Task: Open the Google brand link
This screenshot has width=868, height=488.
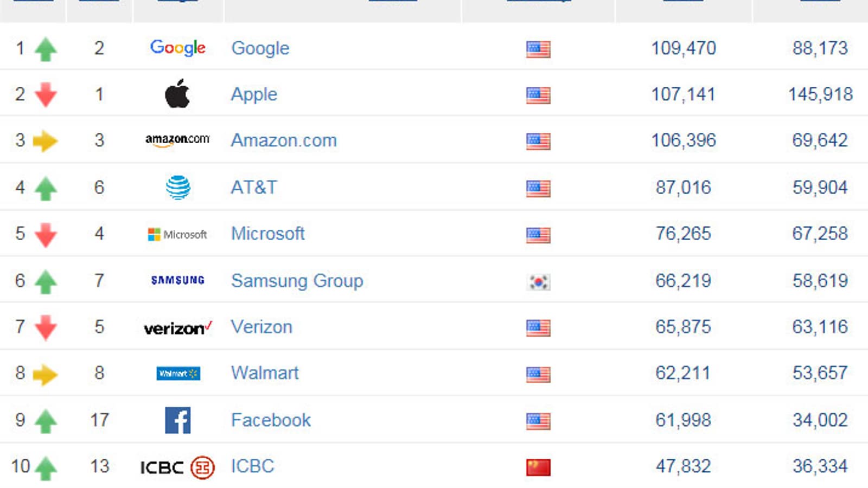Action: pos(260,48)
